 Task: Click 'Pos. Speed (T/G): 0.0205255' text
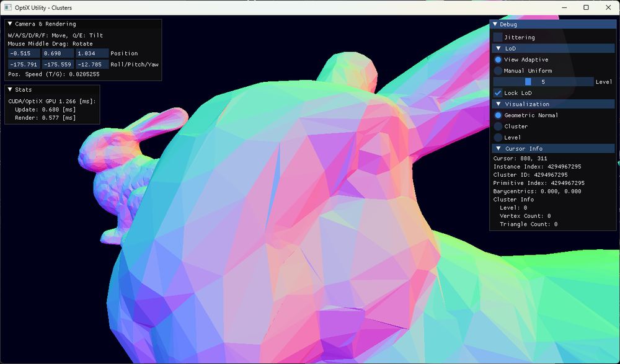54,74
